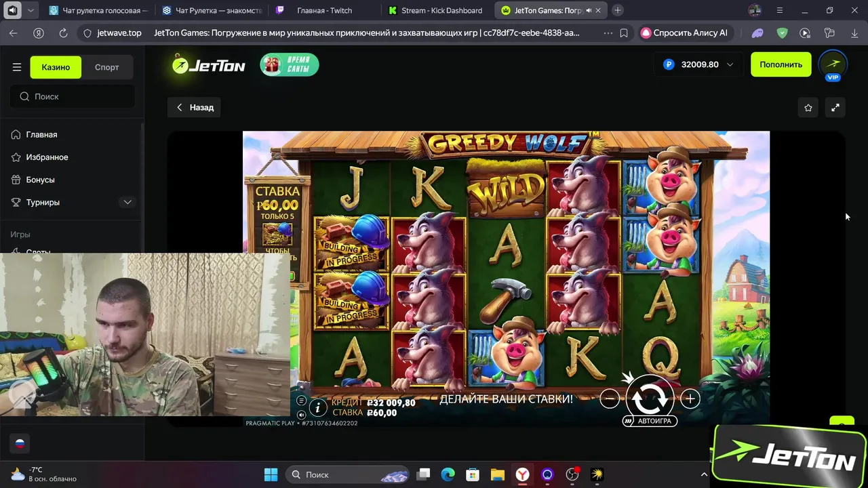
Task: Open the slot game menu icon
Action: click(x=301, y=401)
